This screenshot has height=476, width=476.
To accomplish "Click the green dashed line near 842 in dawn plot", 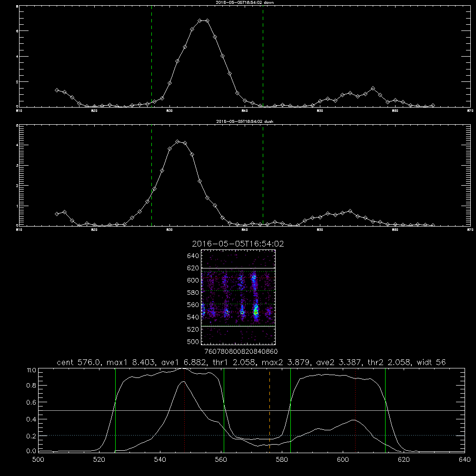I will click(x=263, y=57).
